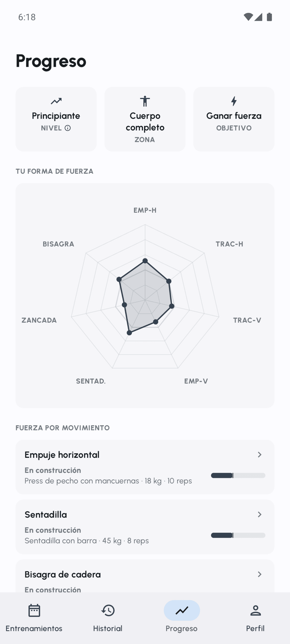Click the trending arrow icon above Principiante
Image resolution: width=290 pixels, height=644 pixels.
tap(56, 101)
